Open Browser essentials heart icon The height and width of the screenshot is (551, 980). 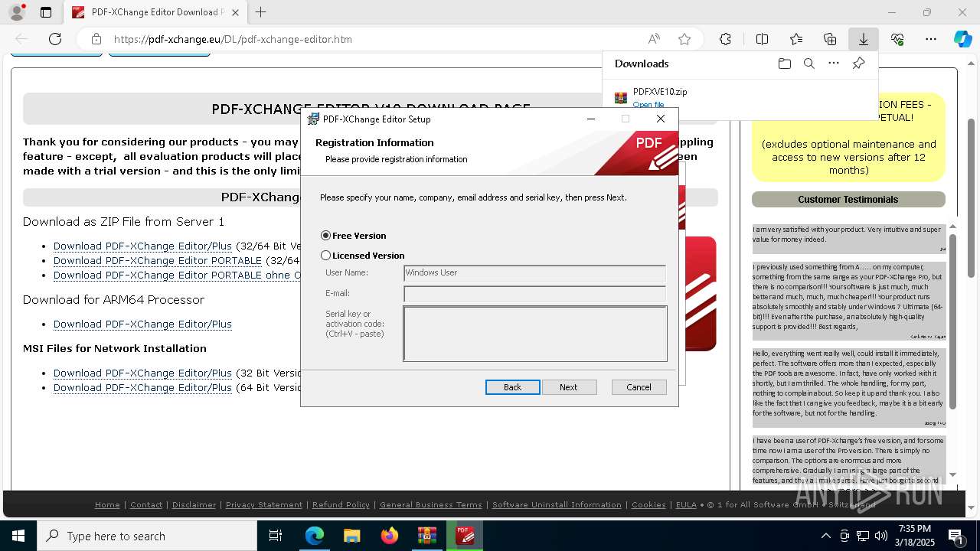[x=897, y=39]
